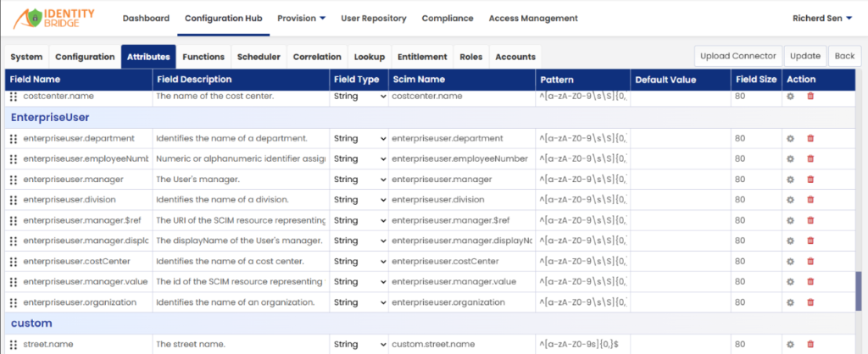
Task: Click the Update button
Action: [x=805, y=57]
